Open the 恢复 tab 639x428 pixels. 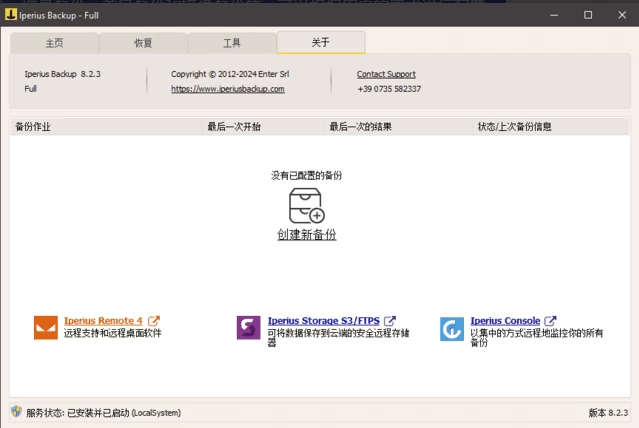[x=143, y=43]
